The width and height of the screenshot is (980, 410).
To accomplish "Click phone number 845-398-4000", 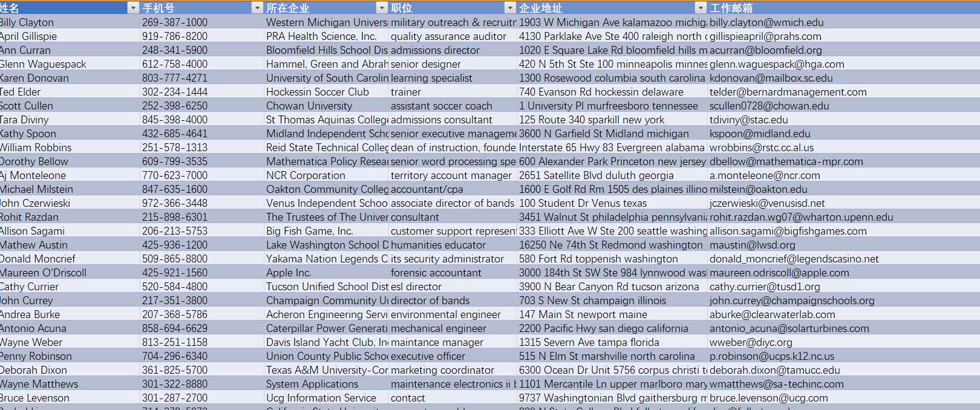I will [x=175, y=120].
